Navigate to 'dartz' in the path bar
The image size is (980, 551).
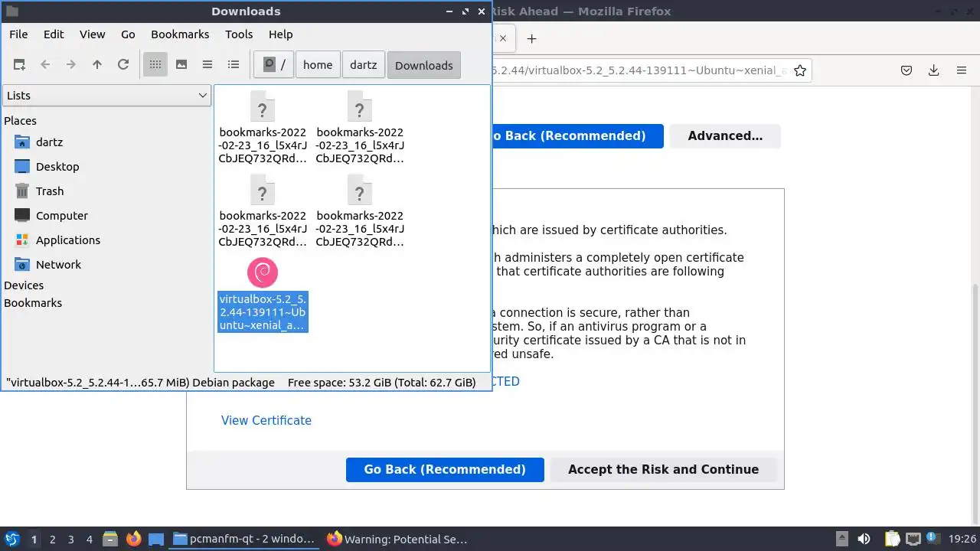coord(364,65)
